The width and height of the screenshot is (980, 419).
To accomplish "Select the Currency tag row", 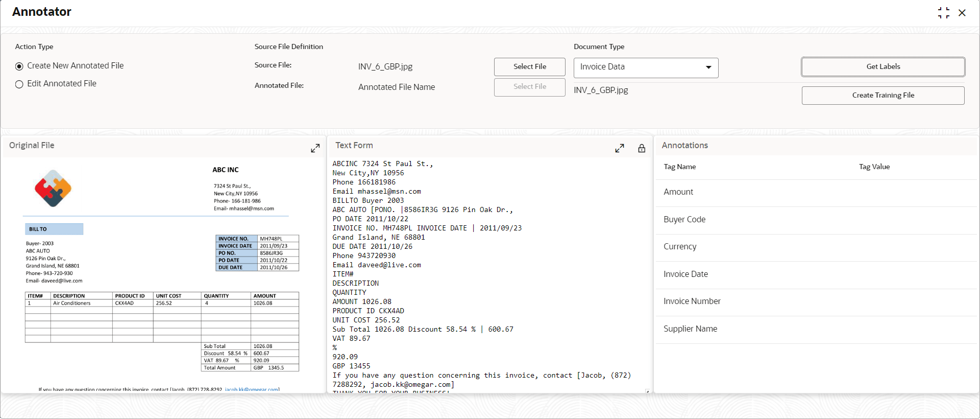I will 816,247.
